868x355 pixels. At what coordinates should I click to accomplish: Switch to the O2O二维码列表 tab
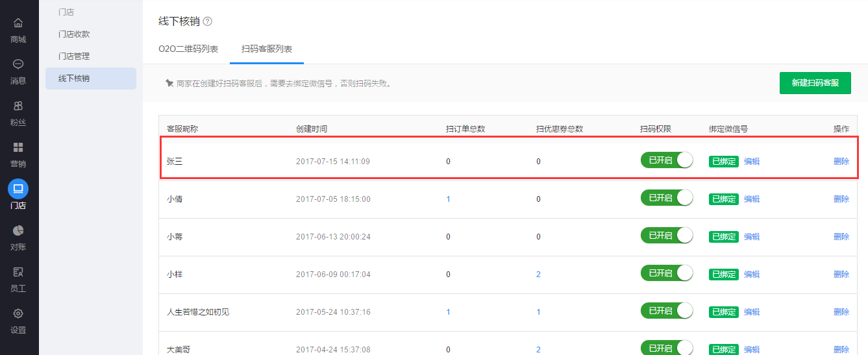click(188, 49)
